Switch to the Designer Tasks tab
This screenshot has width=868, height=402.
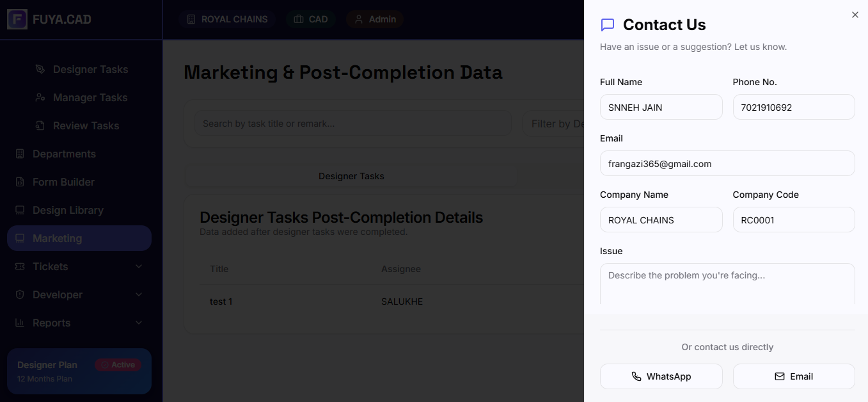[351, 176]
